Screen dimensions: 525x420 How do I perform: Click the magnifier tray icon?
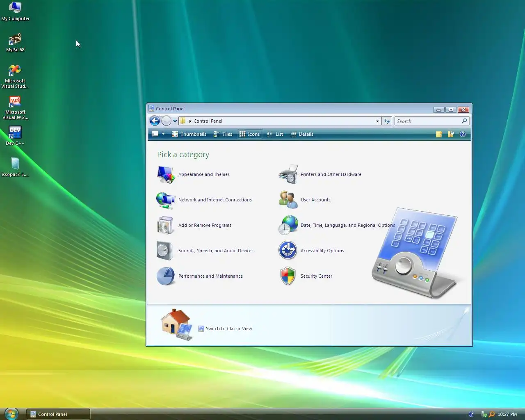tap(491, 414)
